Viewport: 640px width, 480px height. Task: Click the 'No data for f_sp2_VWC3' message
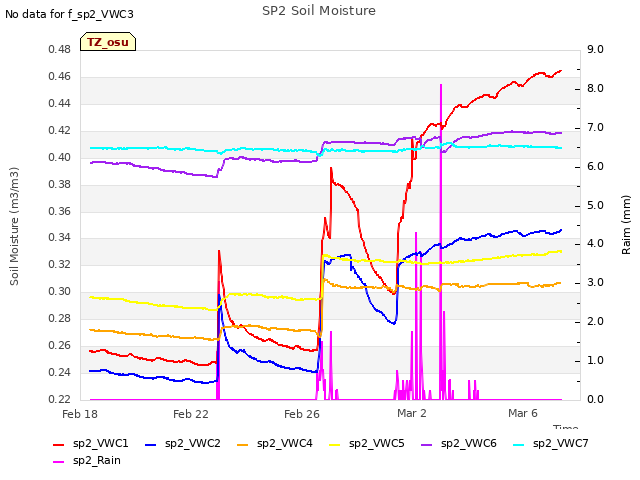tap(69, 14)
